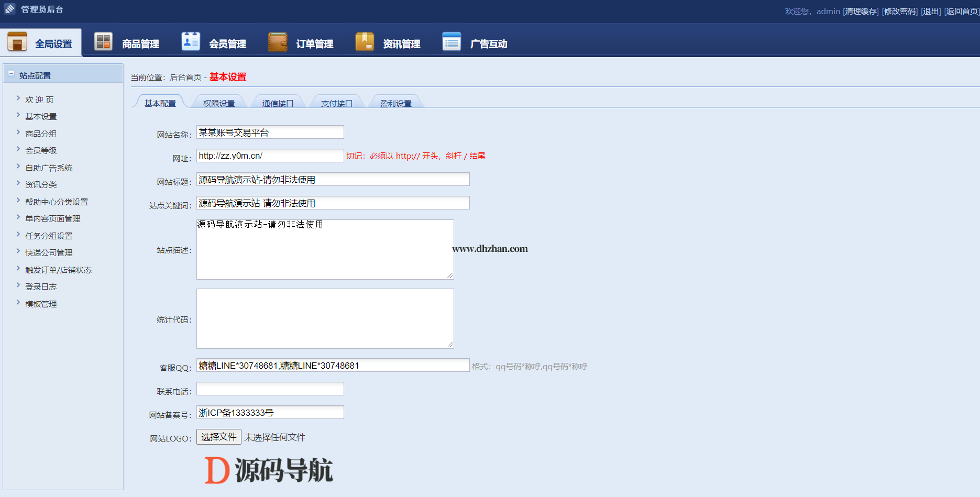Open 商品分组 in the sidebar
980x497 pixels.
[41, 134]
